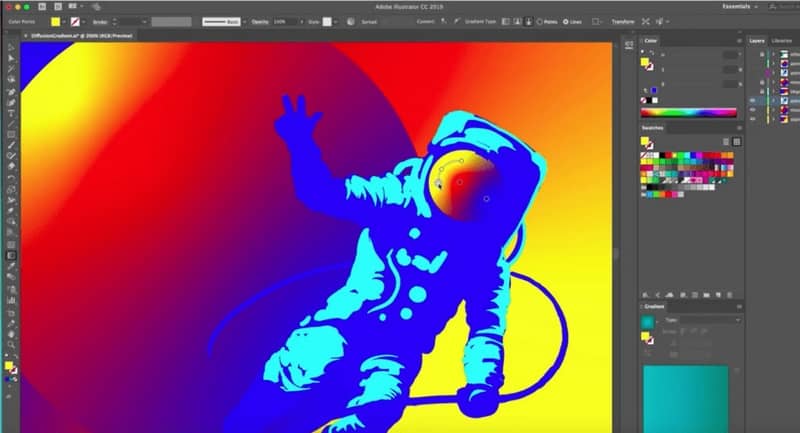
Task: Click the Transform link in control bar
Action: (x=623, y=22)
